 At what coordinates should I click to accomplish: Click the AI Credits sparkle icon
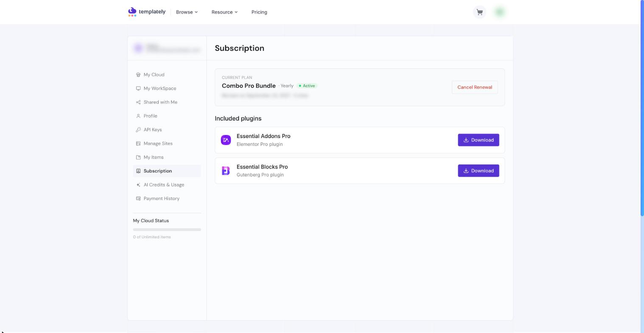[138, 185]
